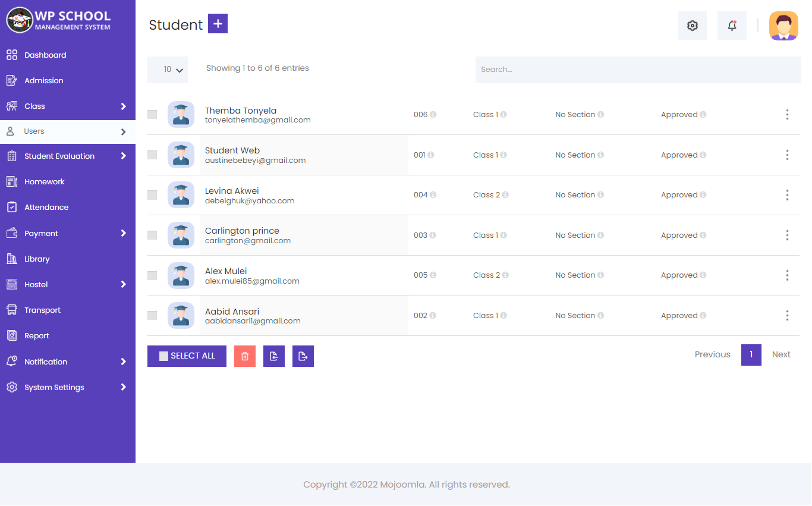Click the settings gear in the header

692,26
